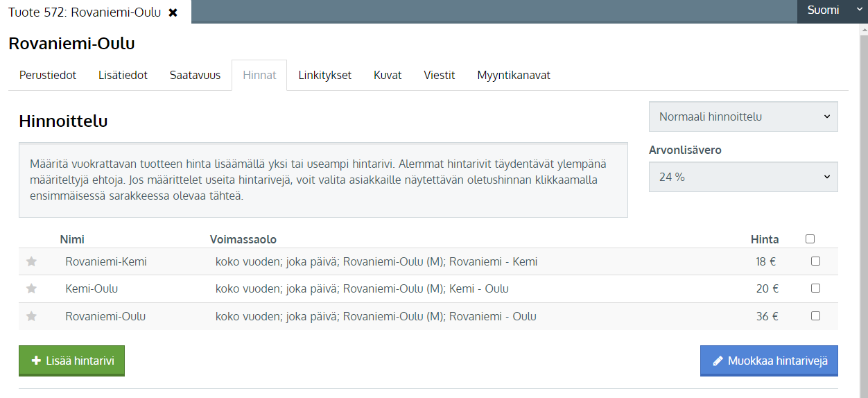
Task: Show the Kuvat tab
Action: tap(388, 76)
